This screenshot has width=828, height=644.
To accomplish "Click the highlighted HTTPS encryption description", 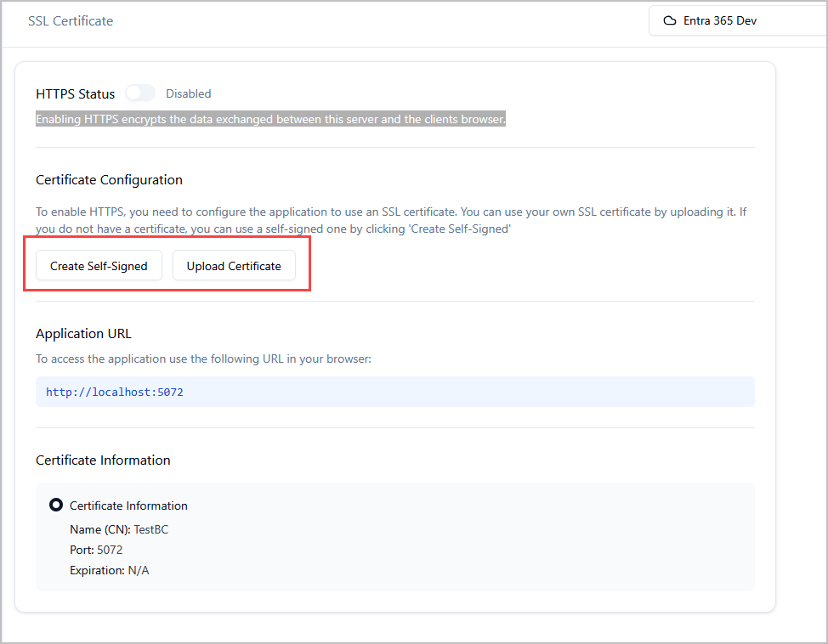I will pyautogui.click(x=270, y=120).
